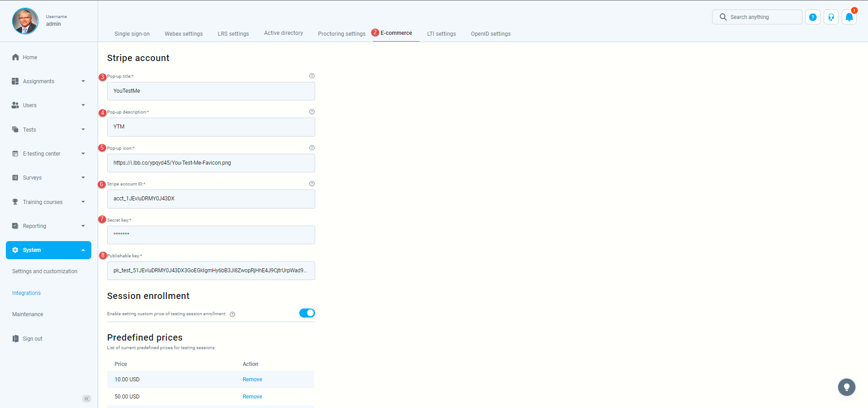Remove the 50.00 USD predefined price

point(252,397)
